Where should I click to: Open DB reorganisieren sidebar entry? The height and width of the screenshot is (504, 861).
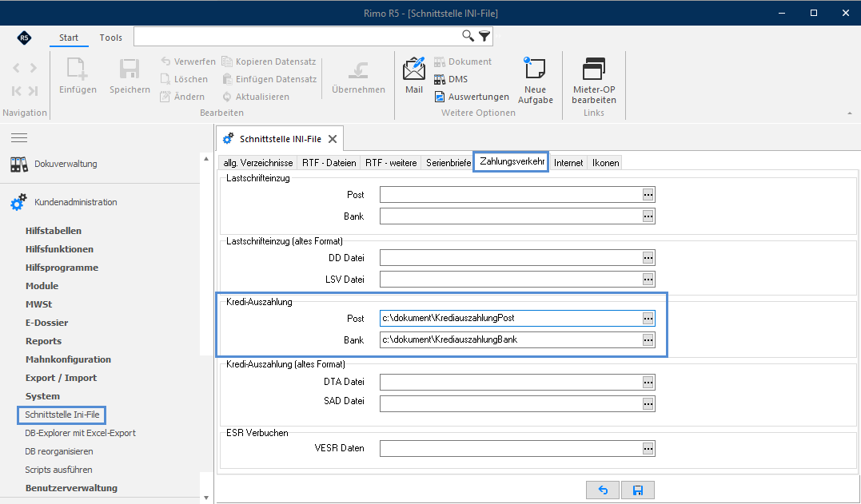[x=58, y=451]
